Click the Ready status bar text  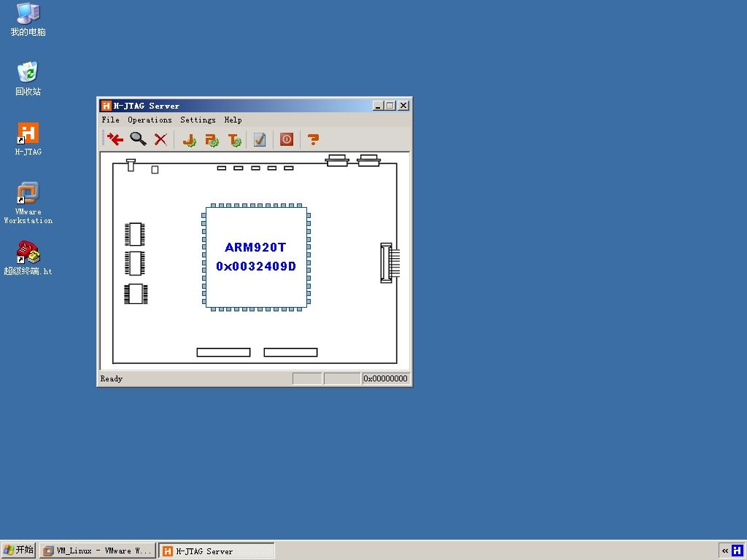pos(112,378)
